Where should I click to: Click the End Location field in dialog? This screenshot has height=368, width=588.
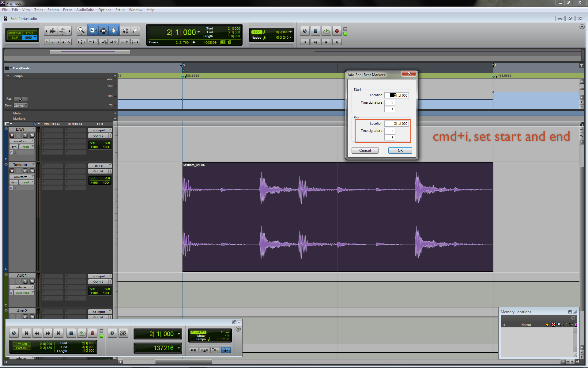397,124
